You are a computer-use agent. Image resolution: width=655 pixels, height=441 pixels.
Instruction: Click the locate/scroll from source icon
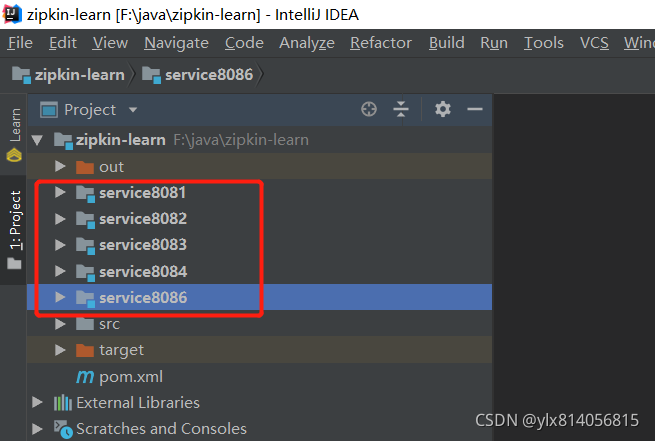[368, 109]
